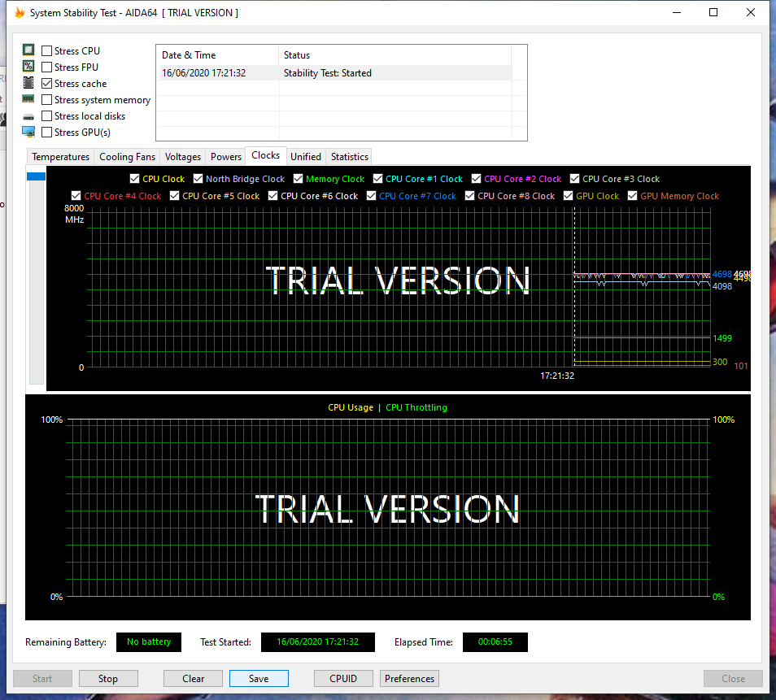This screenshot has height=700, width=776.
Task: Enable the Stress CPU checkbox
Action: (x=47, y=51)
